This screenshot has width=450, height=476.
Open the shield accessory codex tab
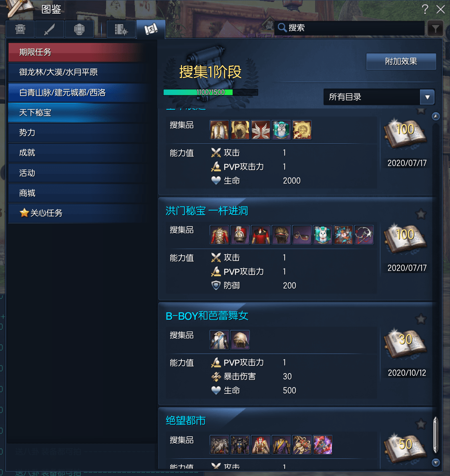[x=79, y=30]
